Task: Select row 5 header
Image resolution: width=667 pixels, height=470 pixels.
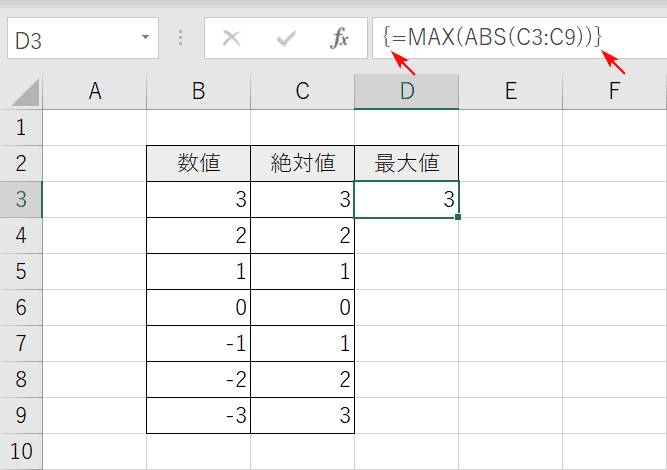Action: pos(21,271)
